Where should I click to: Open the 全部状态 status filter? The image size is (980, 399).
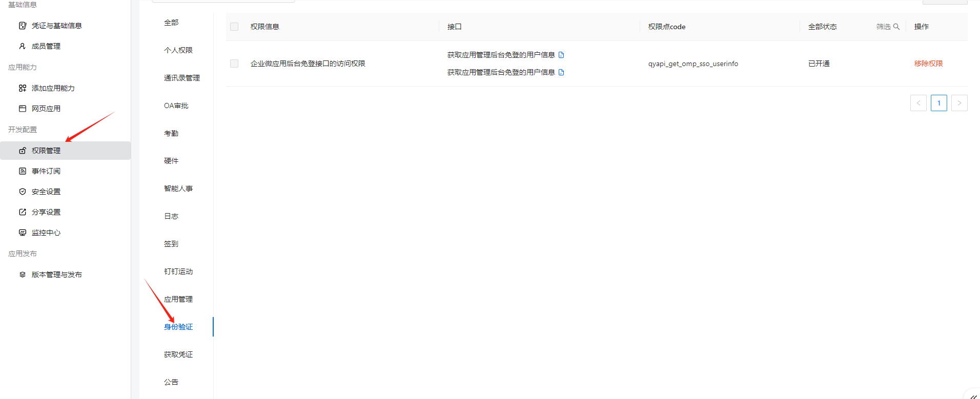822,27
